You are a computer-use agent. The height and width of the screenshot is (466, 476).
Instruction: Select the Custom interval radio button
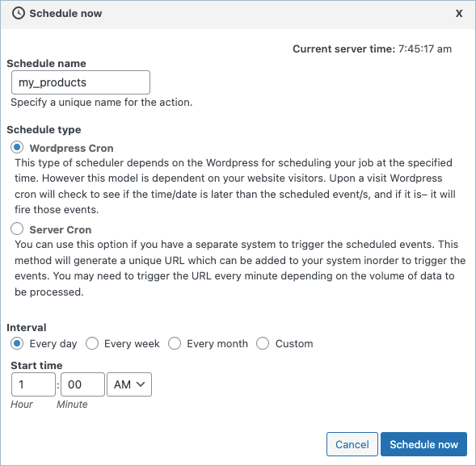(x=263, y=343)
